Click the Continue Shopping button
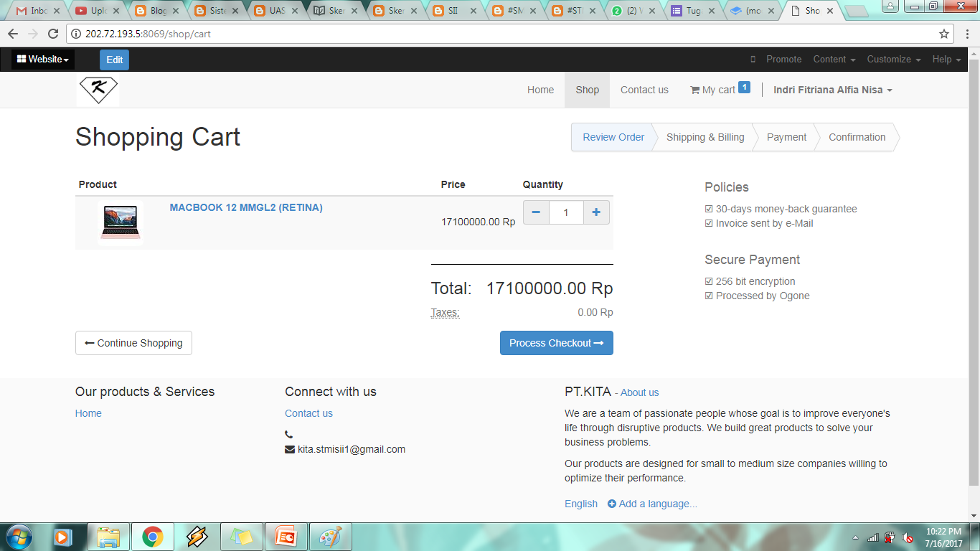The height and width of the screenshot is (551, 980). coord(133,343)
